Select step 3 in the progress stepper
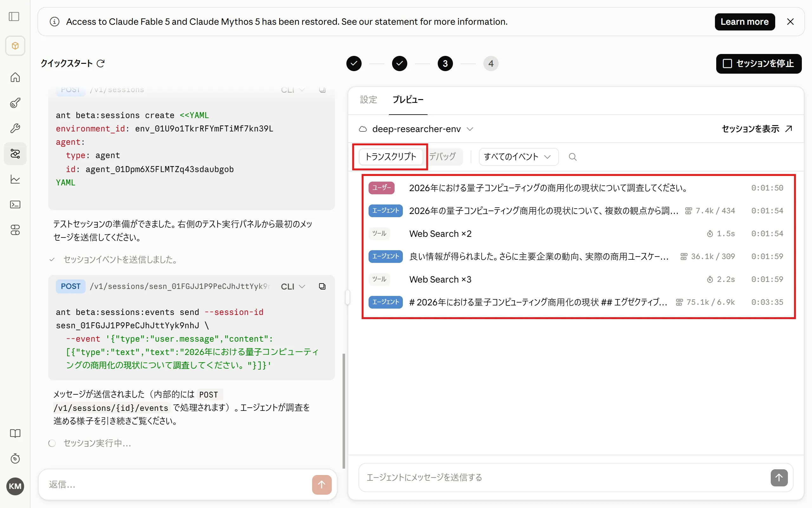Screen dimensions: 812x508 click(445, 63)
